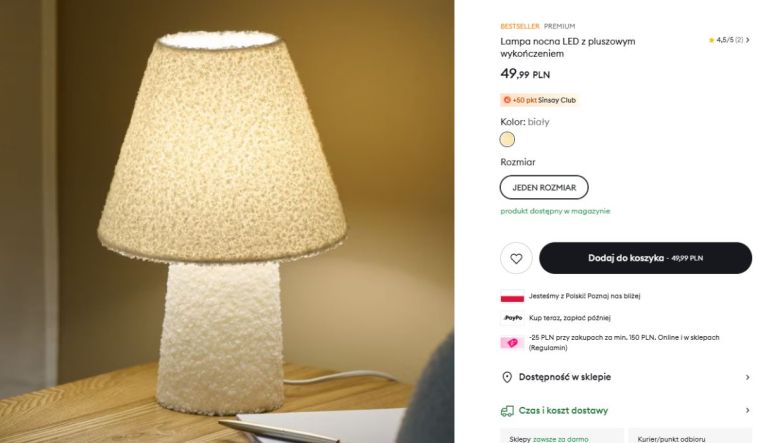
Task: Expand Dostępność w sklepie chevron
Action: 747,377
